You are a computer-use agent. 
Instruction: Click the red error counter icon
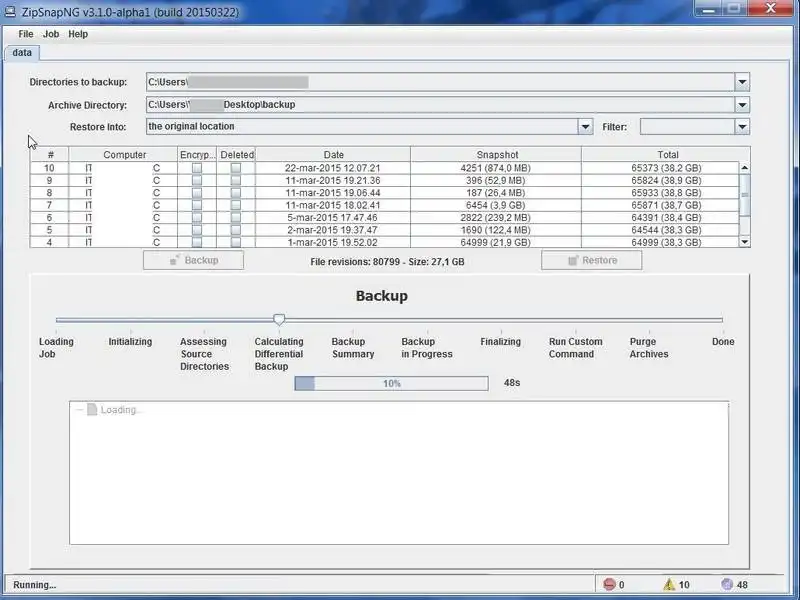tap(609, 583)
